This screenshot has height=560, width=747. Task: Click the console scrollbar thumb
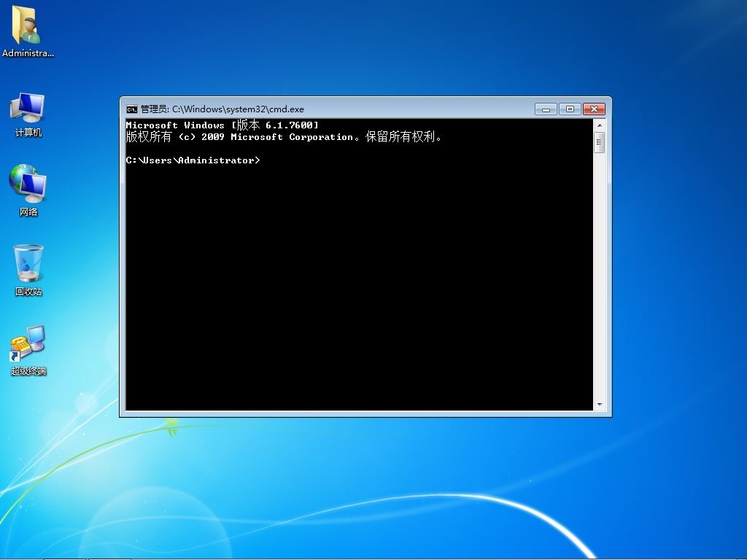click(x=600, y=142)
